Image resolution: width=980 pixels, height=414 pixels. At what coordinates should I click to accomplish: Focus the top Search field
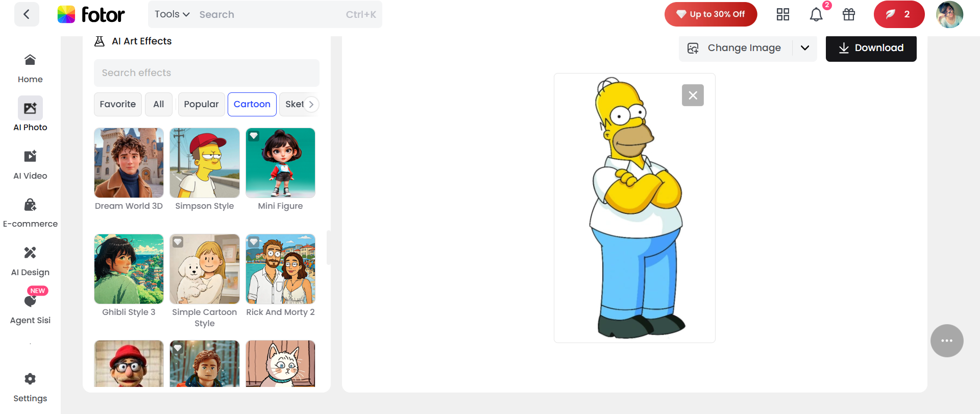[x=265, y=14]
